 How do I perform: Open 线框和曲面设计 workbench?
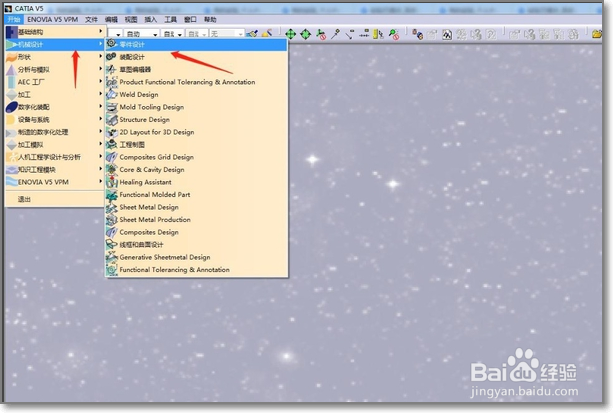197,245
